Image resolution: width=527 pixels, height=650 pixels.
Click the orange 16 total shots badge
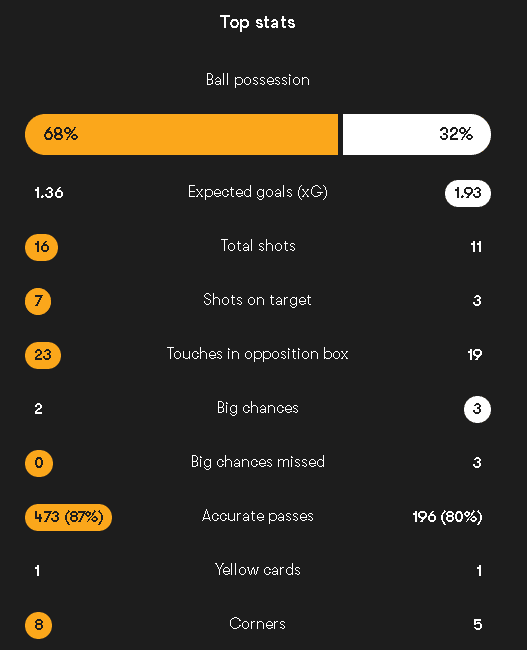[x=41, y=247]
